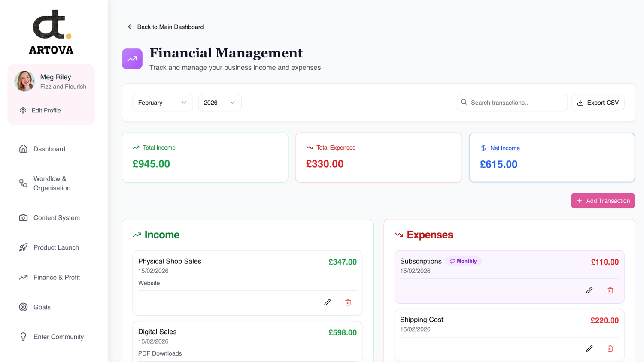Image resolution: width=644 pixels, height=362 pixels.
Task: Open Edit Profile link
Action: click(46, 110)
